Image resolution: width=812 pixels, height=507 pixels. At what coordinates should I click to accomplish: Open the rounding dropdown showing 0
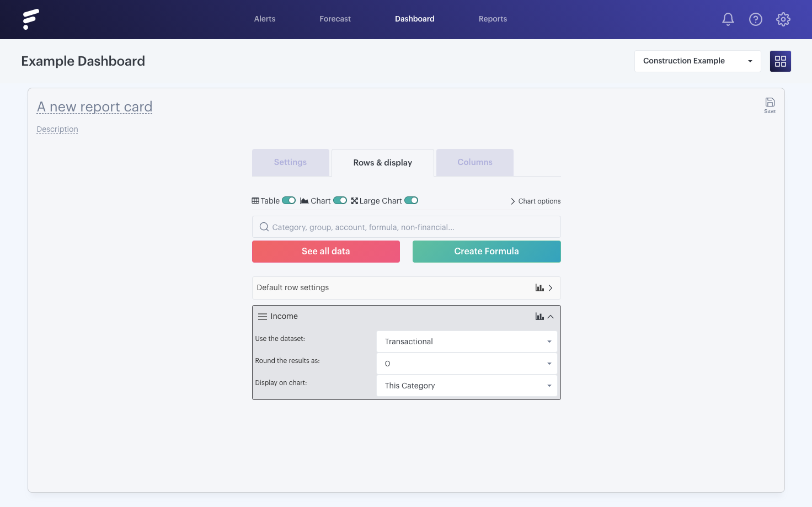[x=467, y=364]
